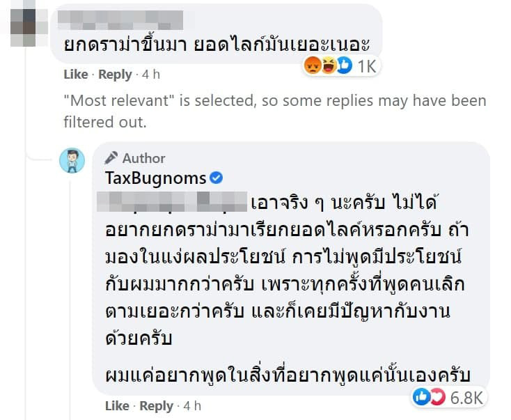511x420 pixels.
Task: Click the heart reaction icon beside 6.8K
Action: coord(435,397)
